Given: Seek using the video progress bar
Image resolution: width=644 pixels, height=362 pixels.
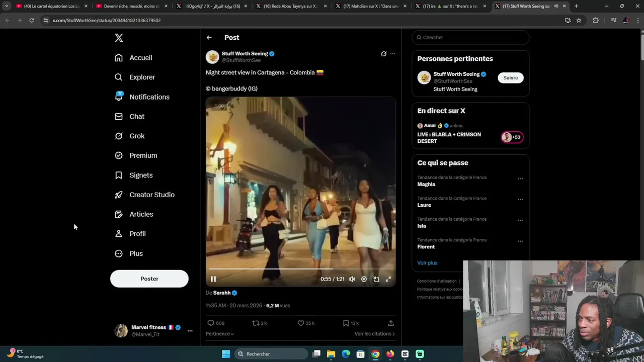Looking at the screenshot, I should [300, 269].
